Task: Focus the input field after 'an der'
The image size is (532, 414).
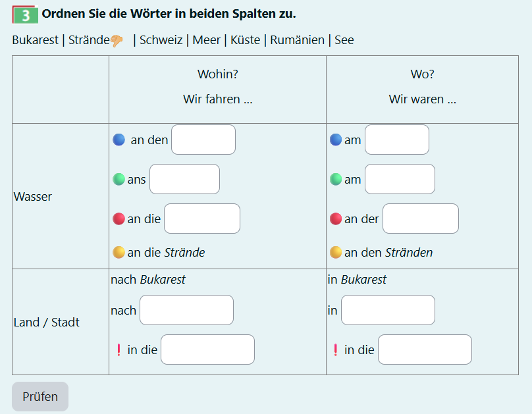Action: point(421,219)
